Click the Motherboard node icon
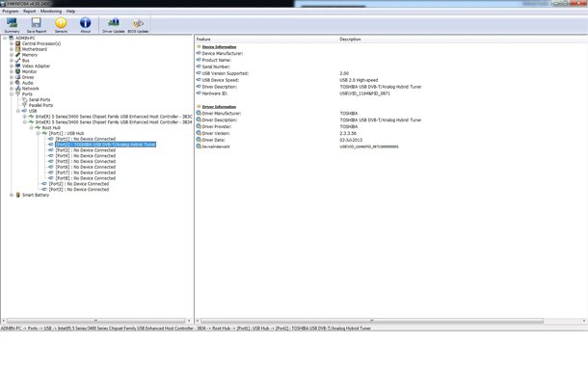Image resolution: width=588 pixels, height=370 pixels. click(x=17, y=49)
